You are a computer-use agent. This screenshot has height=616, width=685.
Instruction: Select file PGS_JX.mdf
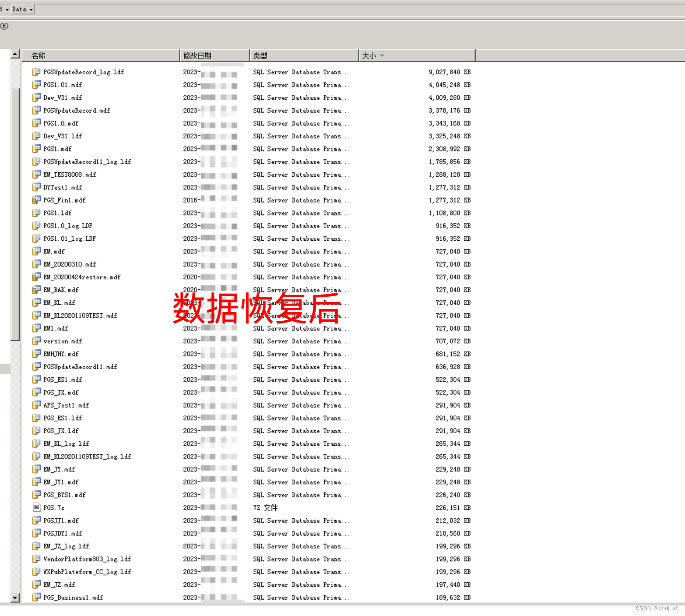pyautogui.click(x=61, y=392)
